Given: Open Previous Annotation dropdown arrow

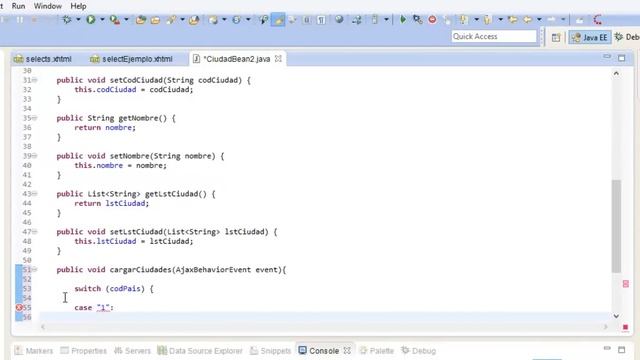Looking at the screenshot, I should (x=500, y=20).
